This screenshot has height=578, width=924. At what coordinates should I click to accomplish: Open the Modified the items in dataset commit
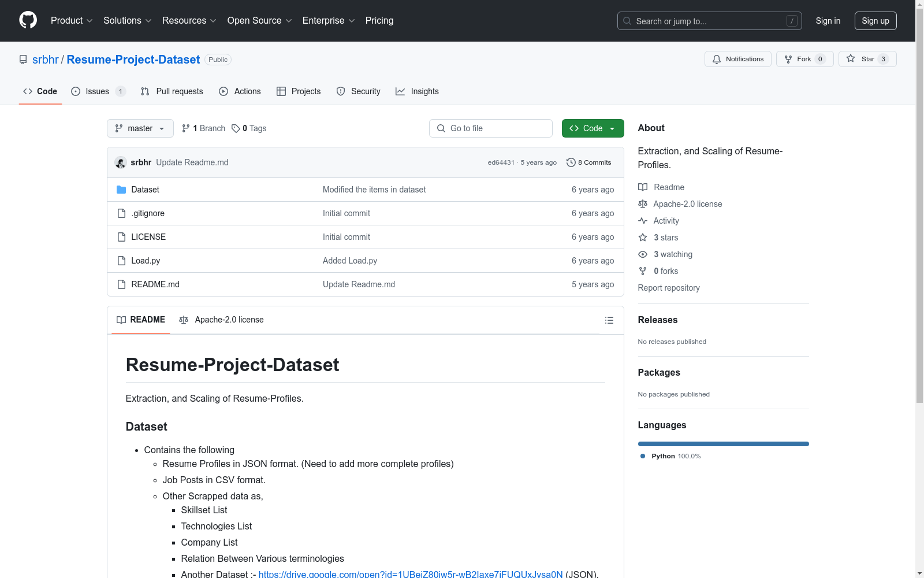point(374,190)
